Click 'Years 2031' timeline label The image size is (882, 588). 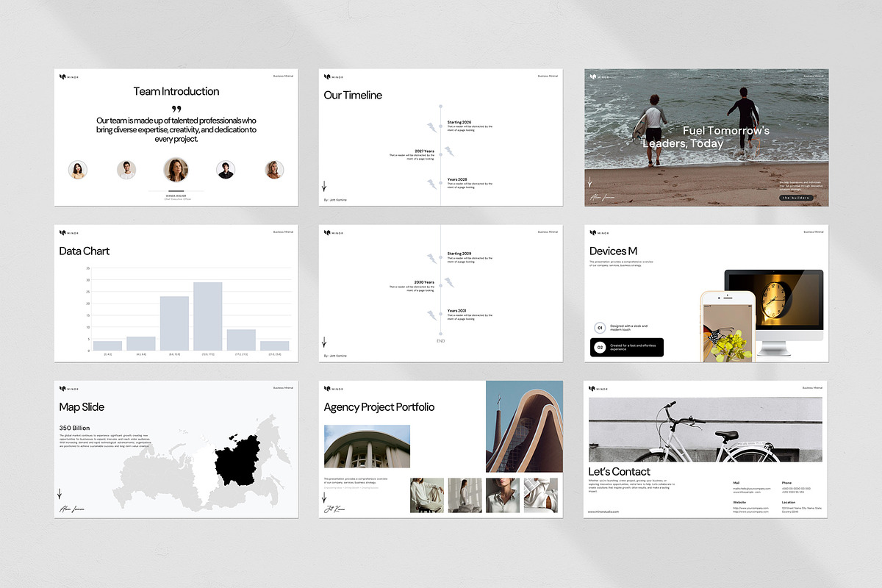(457, 311)
